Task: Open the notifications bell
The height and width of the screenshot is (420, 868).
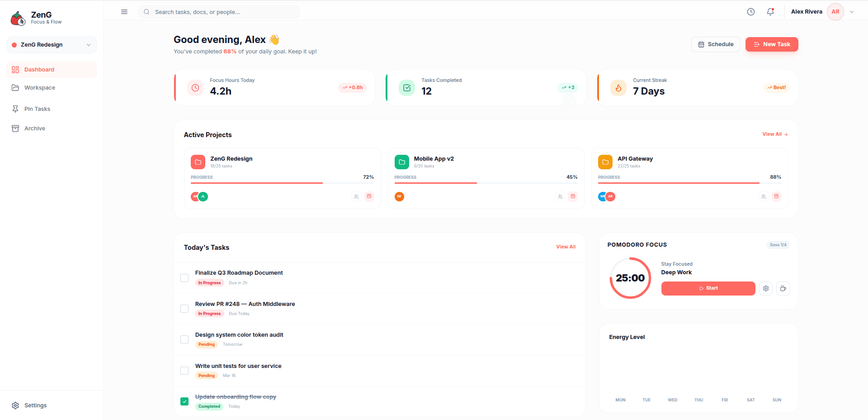Action: (770, 12)
